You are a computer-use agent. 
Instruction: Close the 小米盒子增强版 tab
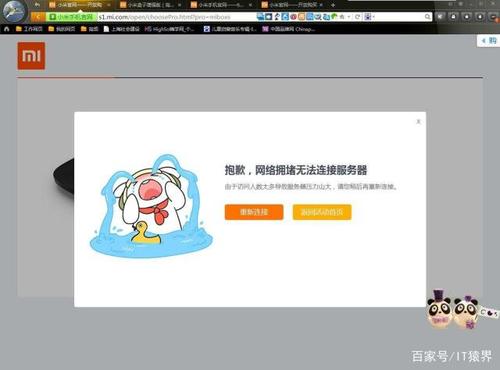(x=180, y=5)
